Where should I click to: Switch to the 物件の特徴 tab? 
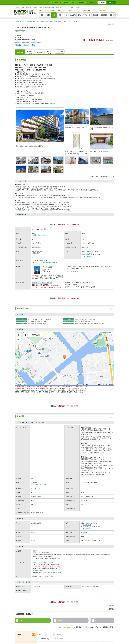click(20, 52)
